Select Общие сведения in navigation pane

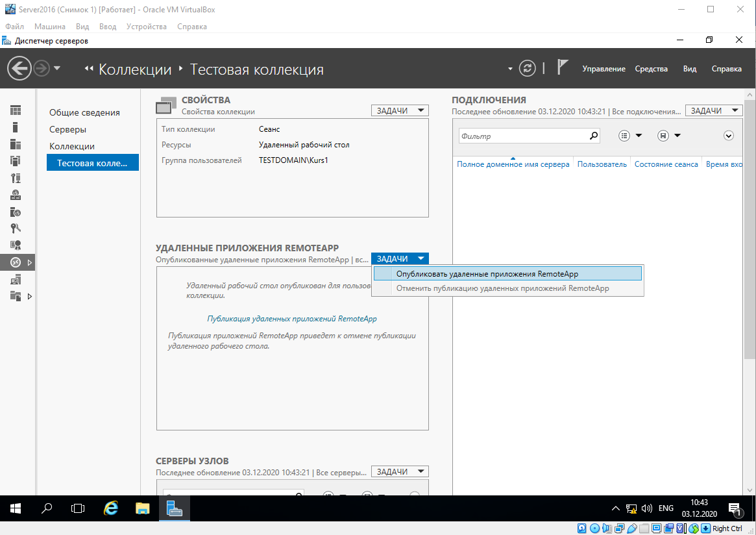tap(84, 112)
